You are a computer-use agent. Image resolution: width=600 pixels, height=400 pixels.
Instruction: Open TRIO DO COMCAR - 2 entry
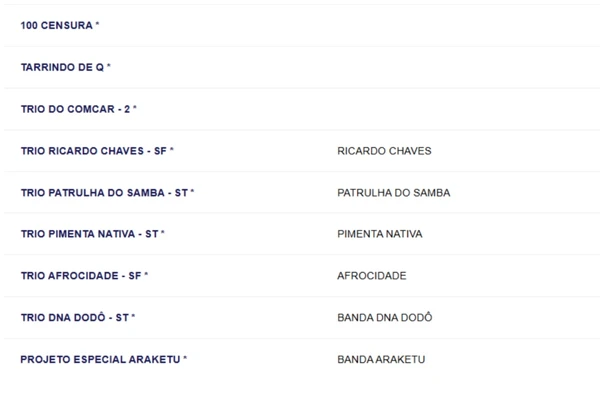(x=75, y=109)
